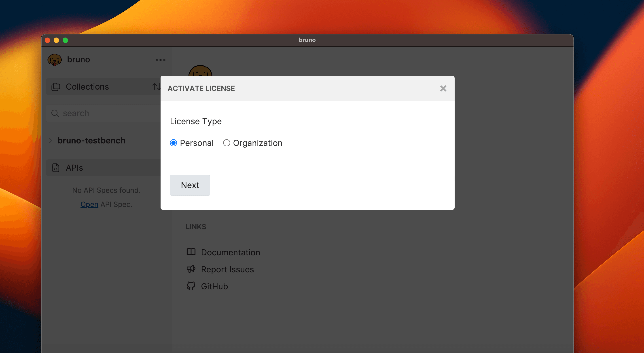The image size is (644, 353).
Task: Open the Collections section header
Action: (104, 87)
